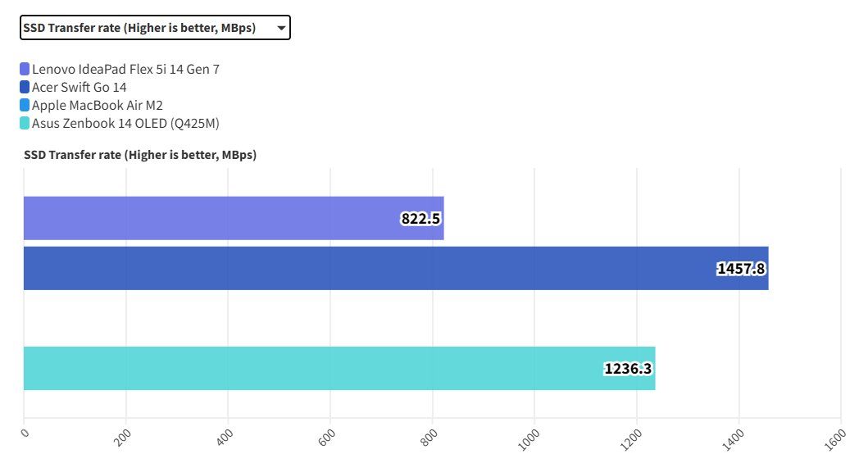Click the dropdown arrow on the benchmark selector
The width and height of the screenshot is (868, 463).
pos(281,28)
